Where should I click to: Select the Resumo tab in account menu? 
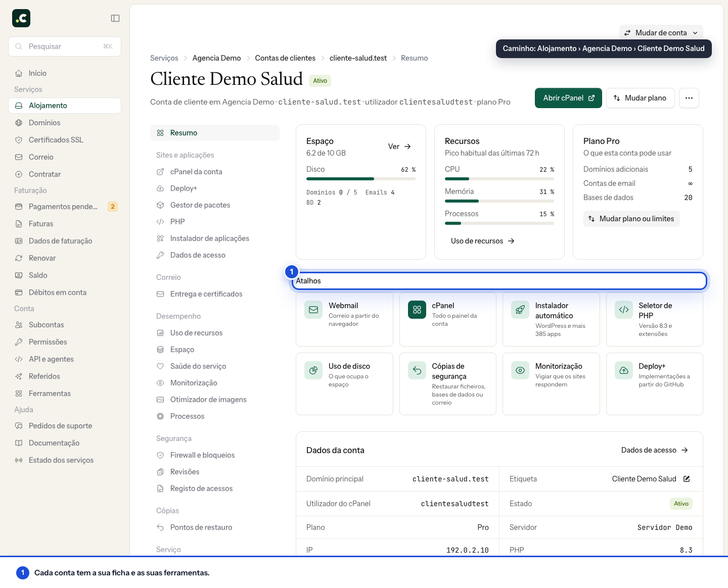[x=215, y=133]
